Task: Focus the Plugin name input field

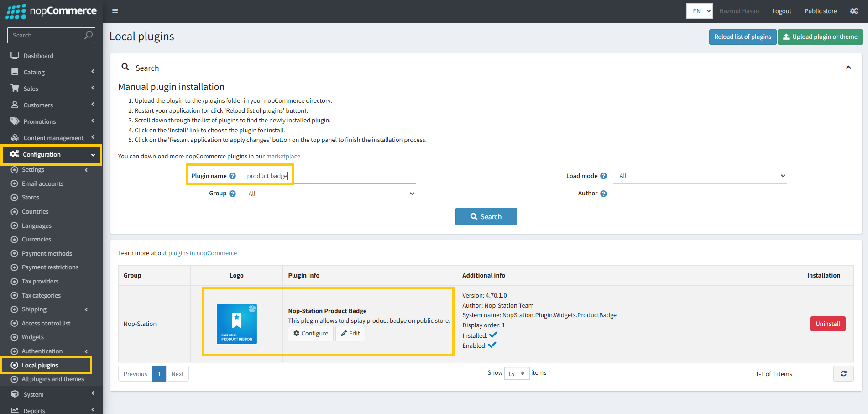Action: 329,176
